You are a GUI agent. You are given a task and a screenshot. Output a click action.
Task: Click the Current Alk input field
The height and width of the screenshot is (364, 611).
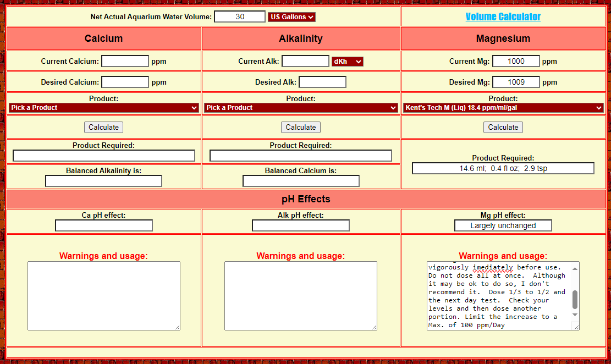click(305, 62)
